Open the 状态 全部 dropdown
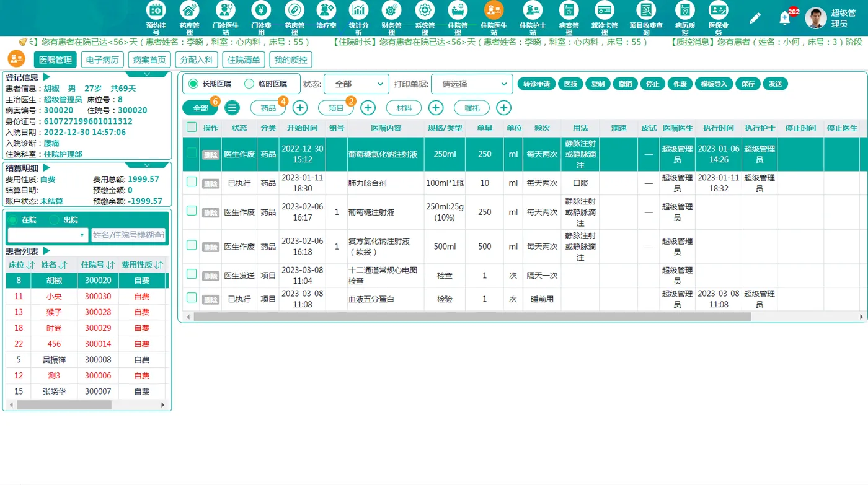 pyautogui.click(x=356, y=84)
